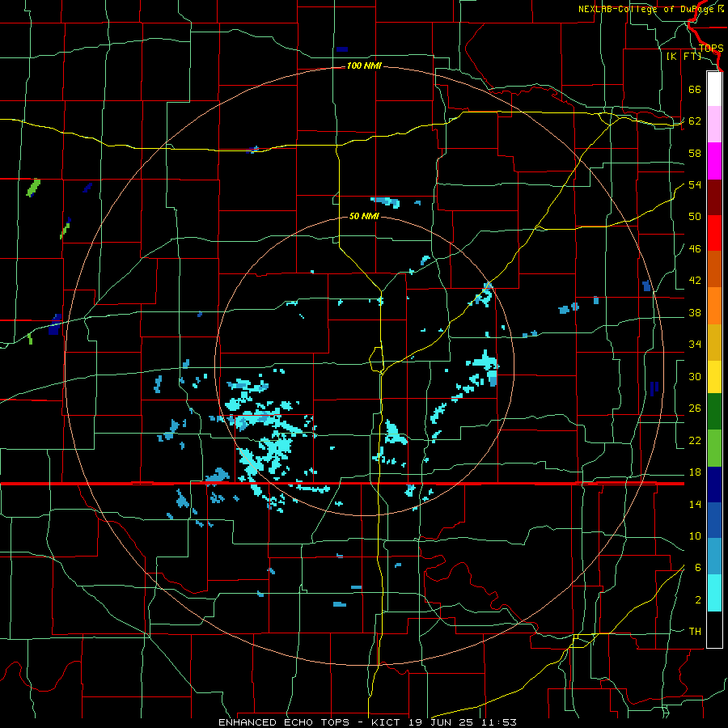The image size is (728, 728).
Task: Select the 22 value on the scale
Action: tap(695, 440)
